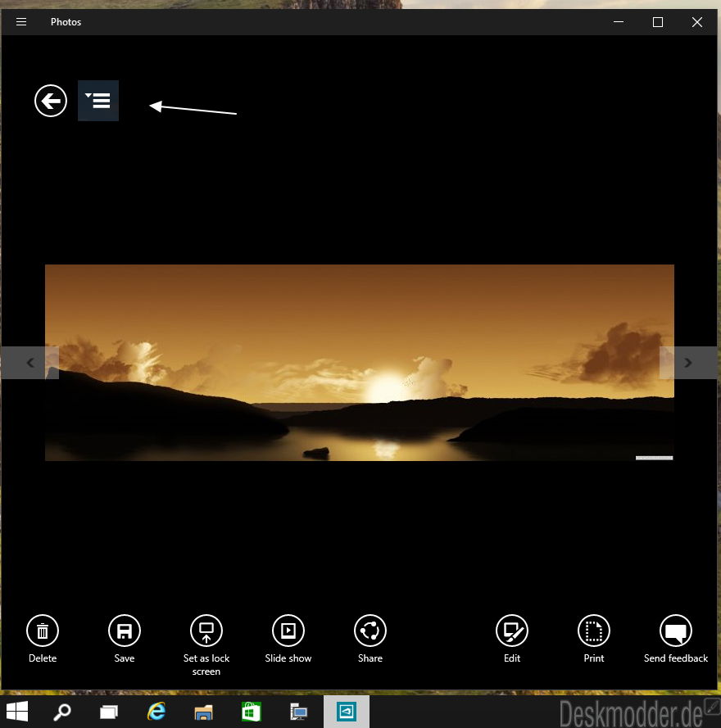Viewport: 721px width, 728px height.
Task: Go back with the circled arrow button
Action: click(x=51, y=101)
